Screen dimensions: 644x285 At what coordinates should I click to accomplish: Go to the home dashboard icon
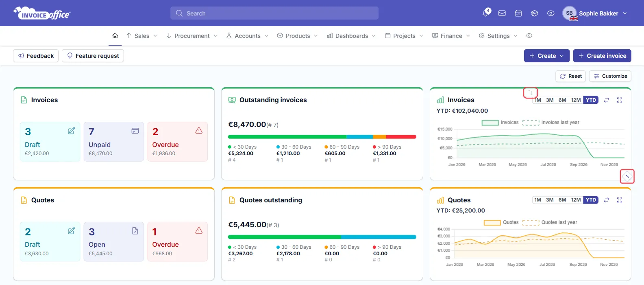click(x=115, y=36)
